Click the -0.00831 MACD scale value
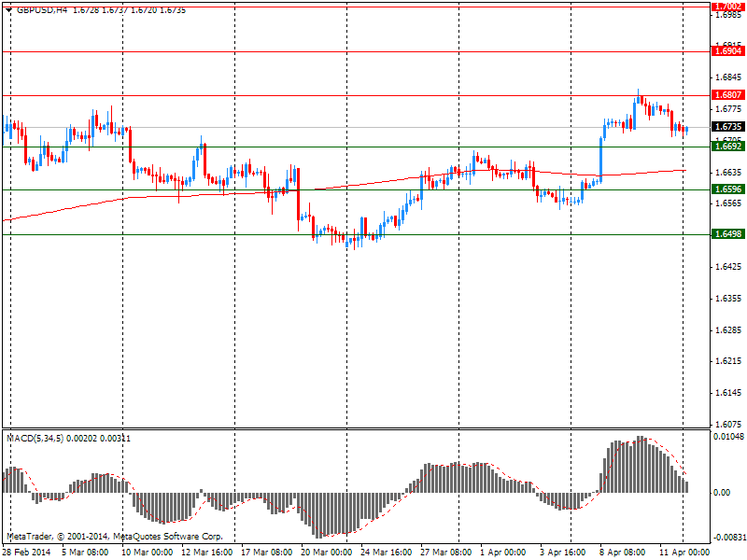Image resolution: width=747 pixels, height=560 pixels. [727, 538]
